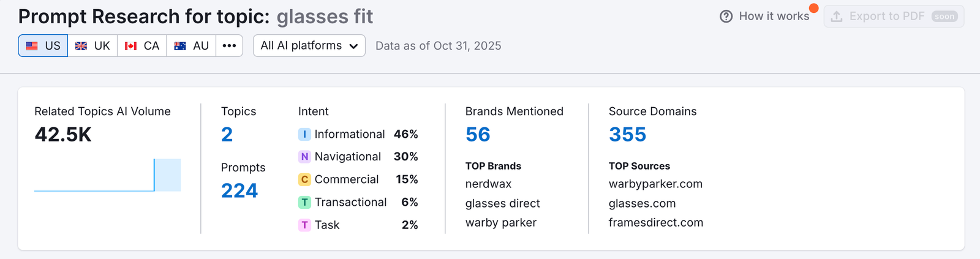980x259 pixels.
Task: Switch to the UK country tab
Action: point(92,46)
